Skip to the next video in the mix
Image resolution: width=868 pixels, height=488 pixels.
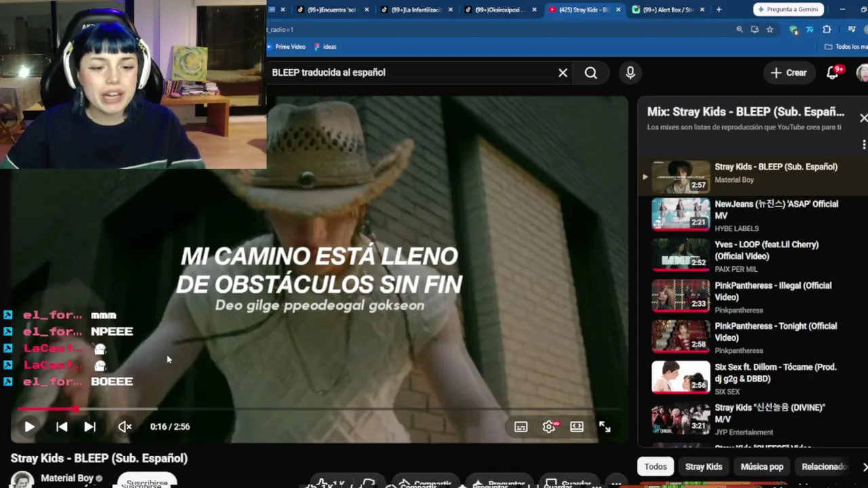[90, 427]
